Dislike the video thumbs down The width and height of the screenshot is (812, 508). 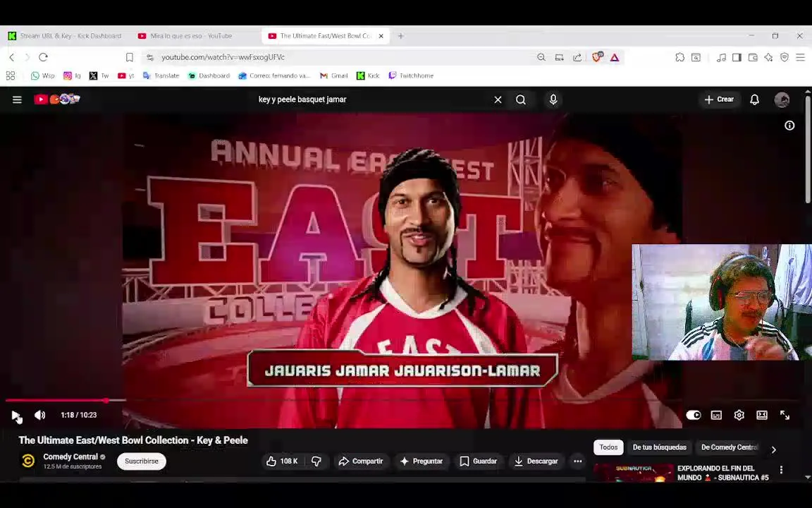tap(316, 461)
